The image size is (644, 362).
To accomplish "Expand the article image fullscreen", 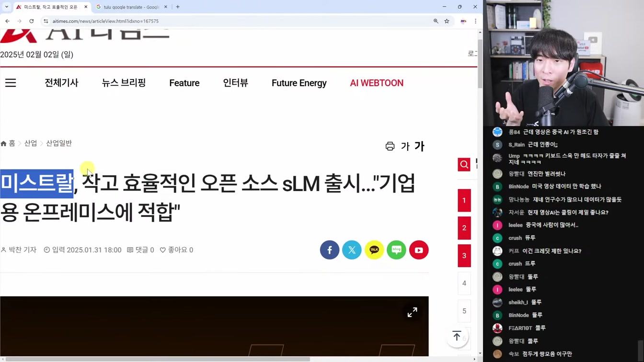I will (x=412, y=312).
